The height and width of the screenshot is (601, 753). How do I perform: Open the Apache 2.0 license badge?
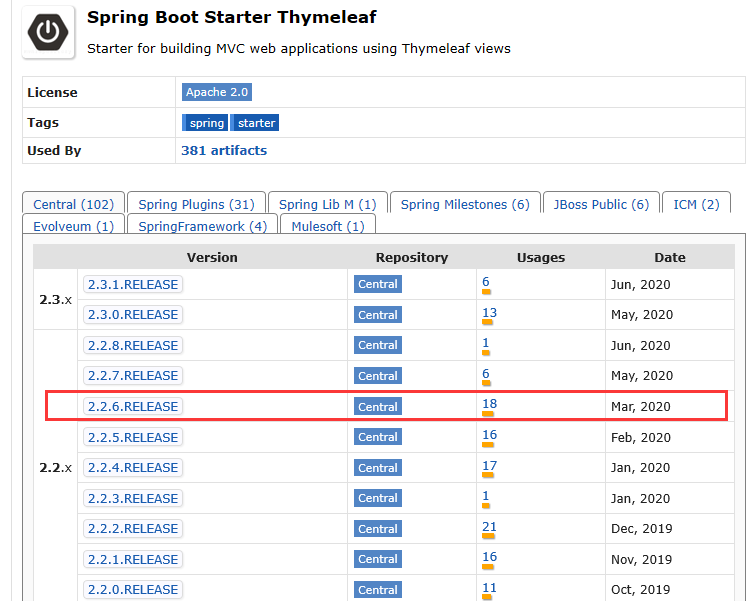point(217,92)
